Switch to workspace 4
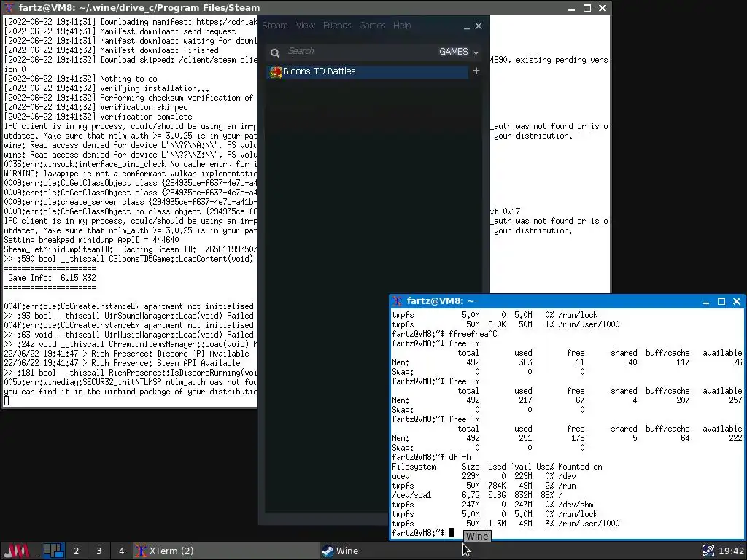Viewport: 747px width, 560px height. (121, 551)
